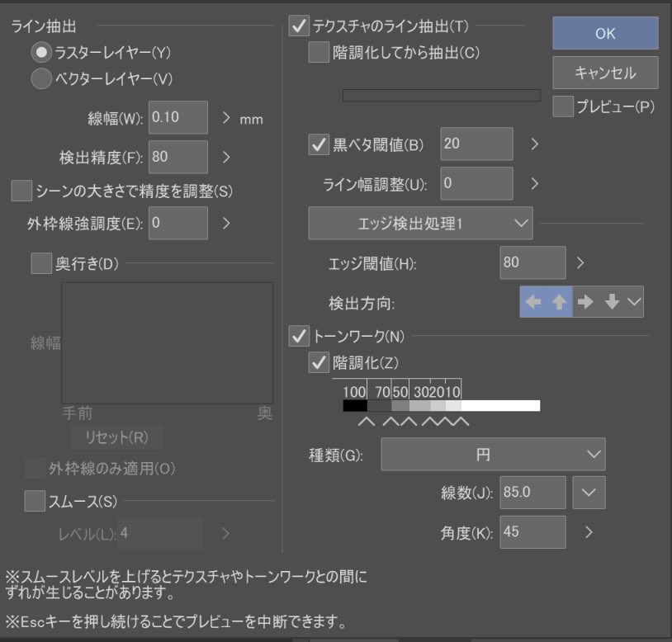Click the highlighted up arrow detection direction
This screenshot has width=672, height=642.
(559, 301)
